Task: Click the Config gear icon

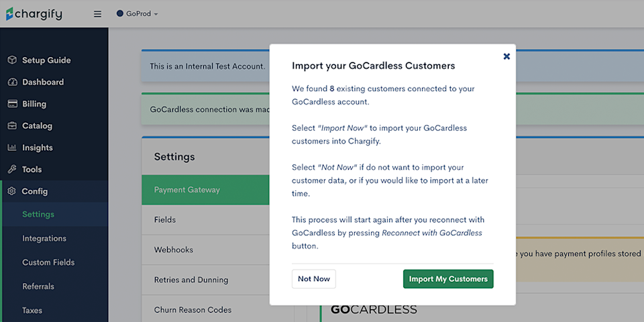Action: 12,191
